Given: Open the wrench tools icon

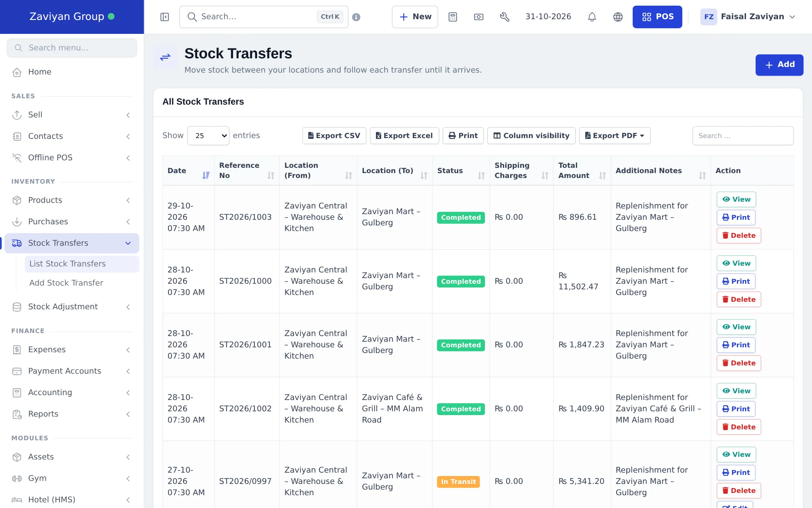Looking at the screenshot, I should tap(504, 17).
